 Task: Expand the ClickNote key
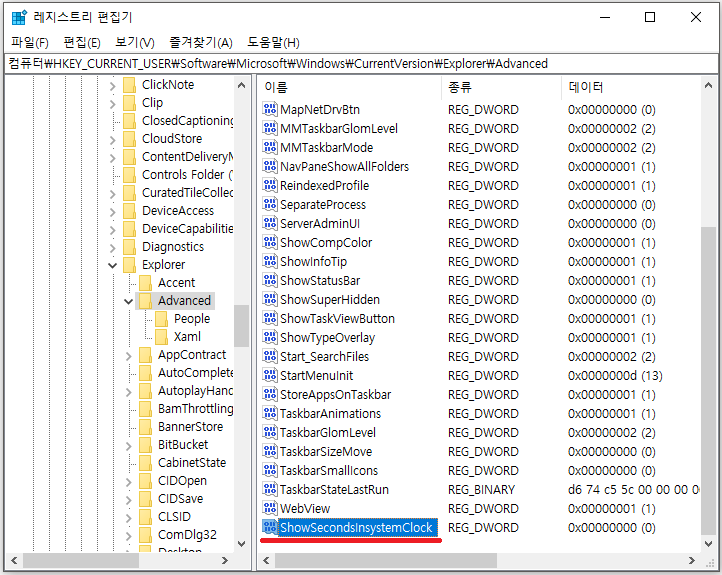pos(113,86)
